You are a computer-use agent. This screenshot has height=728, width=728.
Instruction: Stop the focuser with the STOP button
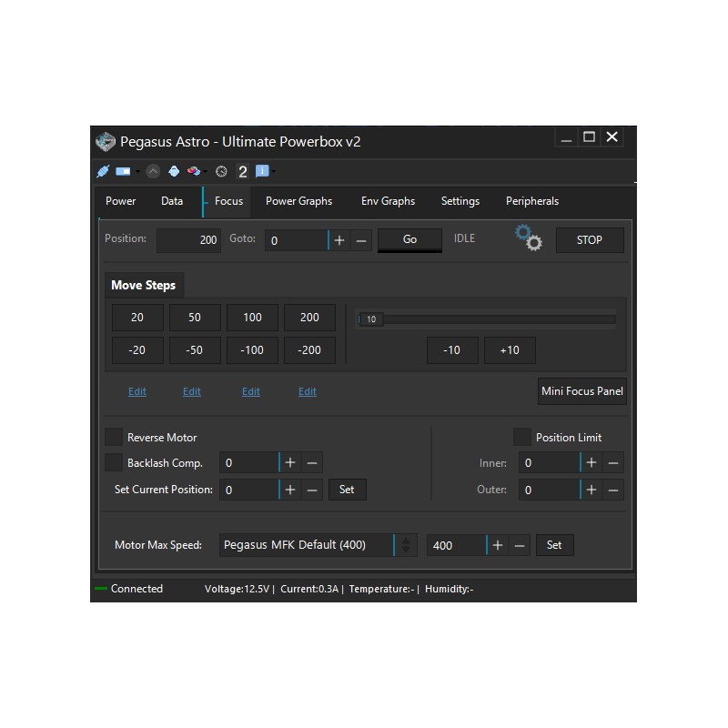[x=590, y=240]
